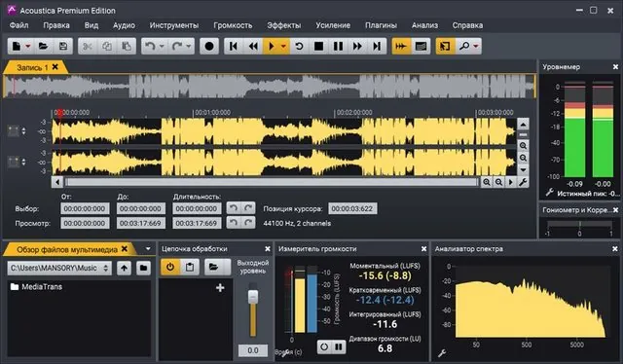Browse for a folder in media browser
623x364 pixels.
(x=143, y=269)
